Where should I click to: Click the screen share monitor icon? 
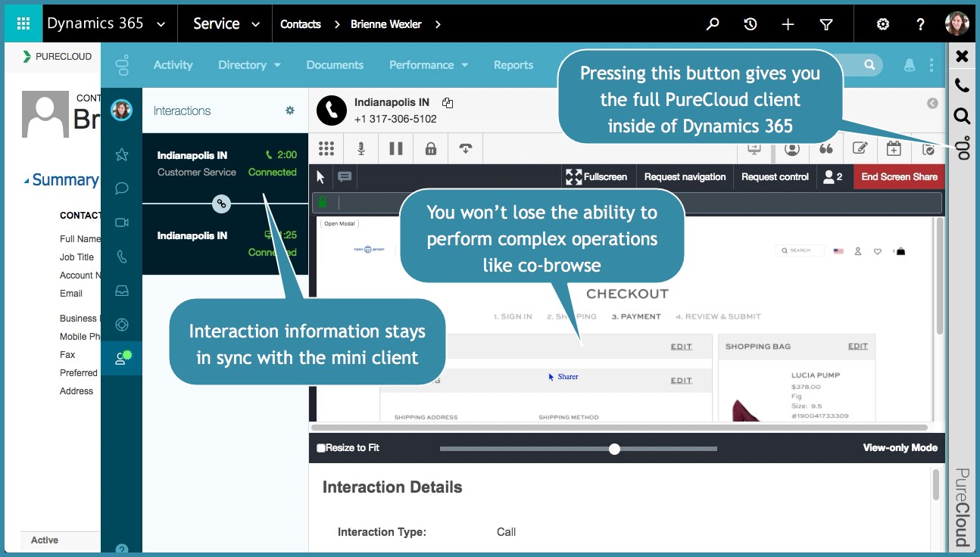(x=754, y=148)
